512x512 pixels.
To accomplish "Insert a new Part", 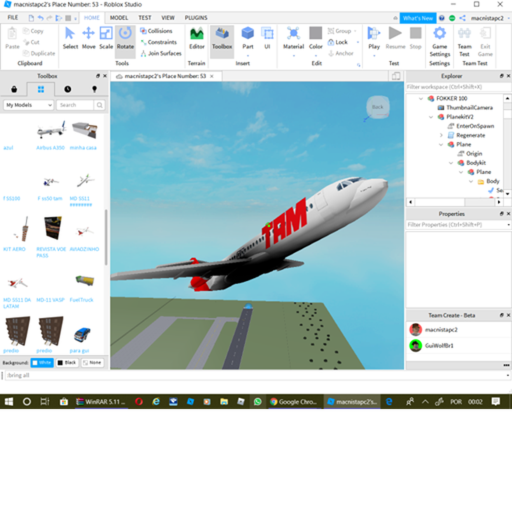I will click(248, 38).
